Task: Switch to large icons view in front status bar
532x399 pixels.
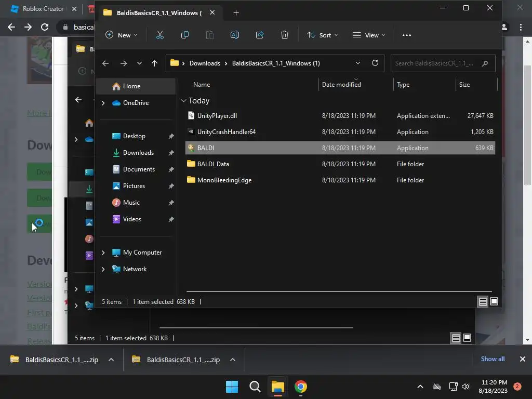Action: (x=494, y=301)
